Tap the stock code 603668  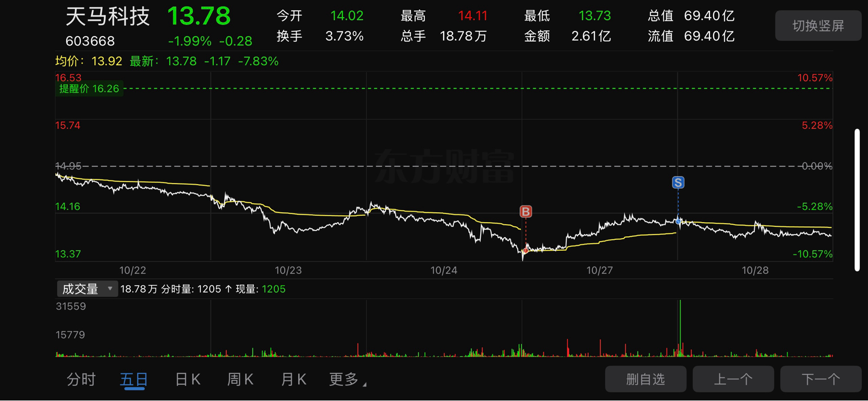[x=90, y=41]
